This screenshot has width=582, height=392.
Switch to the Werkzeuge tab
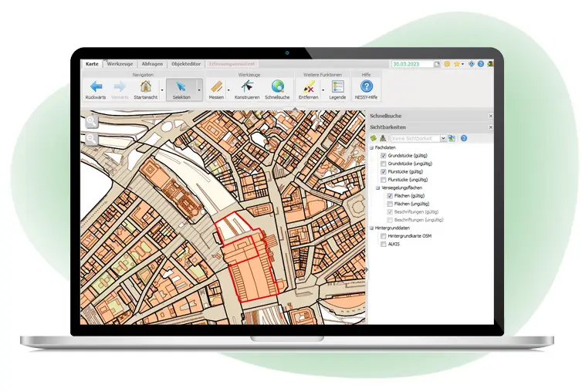click(x=120, y=64)
